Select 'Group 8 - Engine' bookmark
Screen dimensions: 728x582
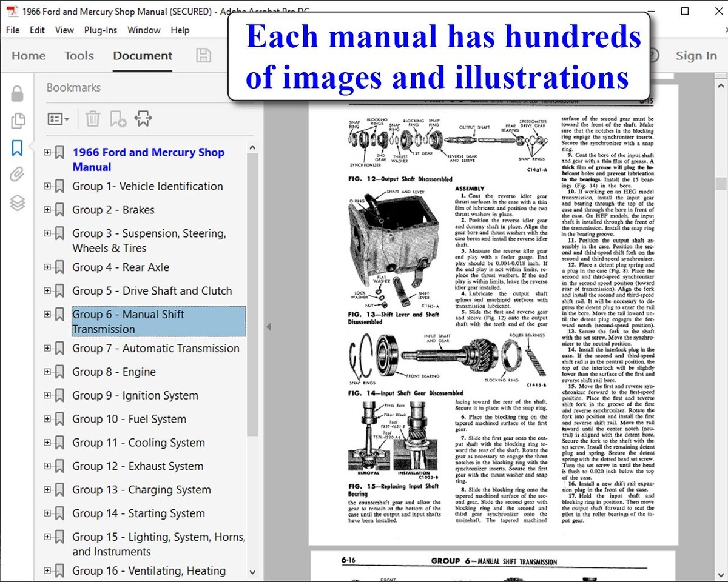pos(114,372)
